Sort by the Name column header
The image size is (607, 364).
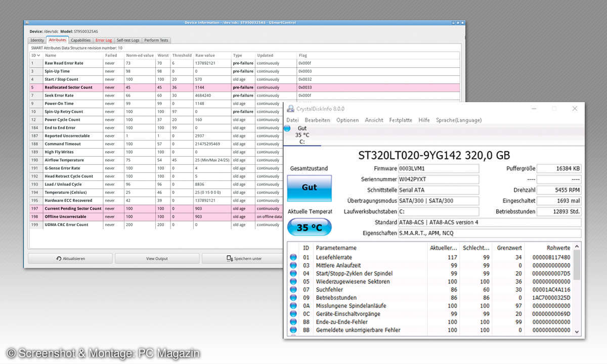(73, 56)
